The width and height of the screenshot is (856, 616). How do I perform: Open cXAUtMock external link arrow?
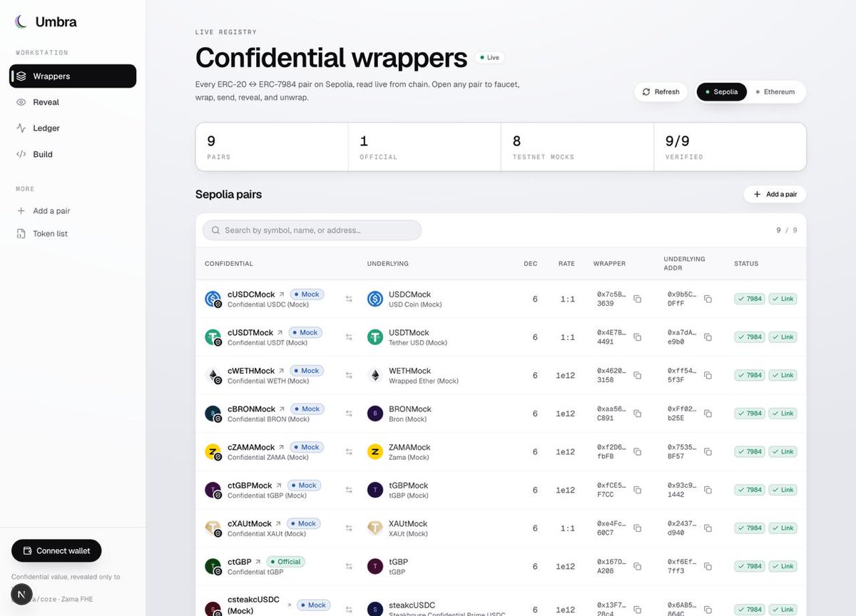[278, 524]
